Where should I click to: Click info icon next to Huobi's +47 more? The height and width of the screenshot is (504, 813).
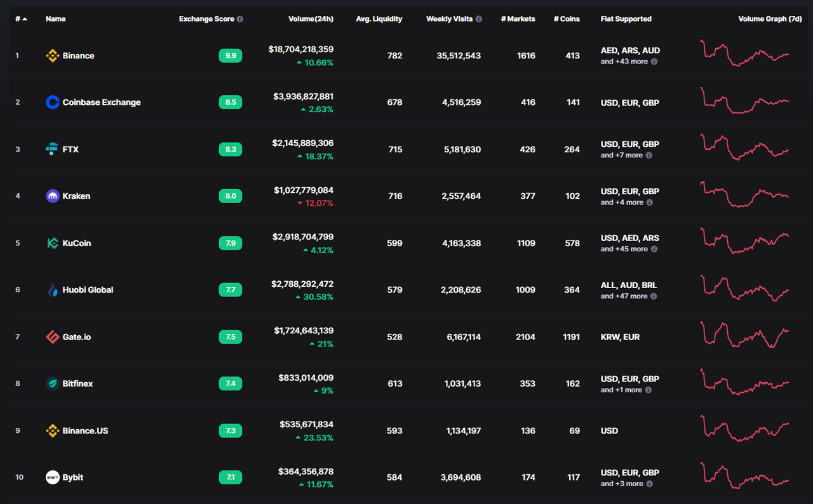(x=654, y=296)
